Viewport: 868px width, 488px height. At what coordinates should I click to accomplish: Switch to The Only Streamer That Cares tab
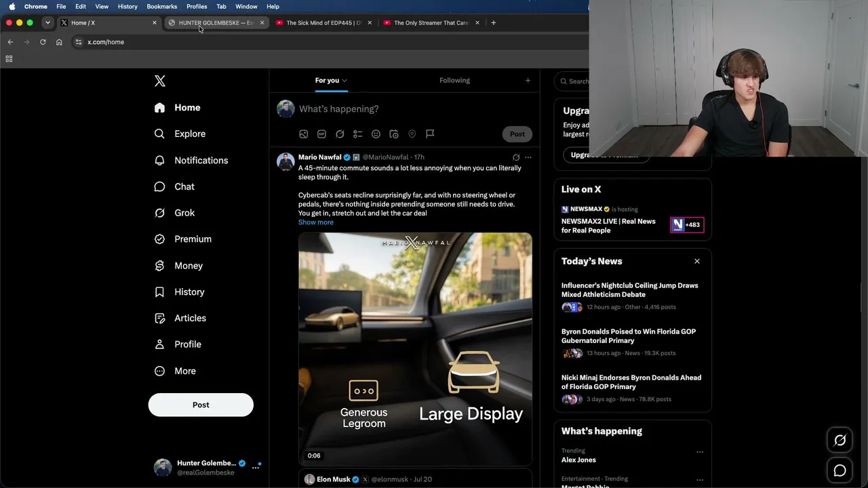[x=432, y=23]
